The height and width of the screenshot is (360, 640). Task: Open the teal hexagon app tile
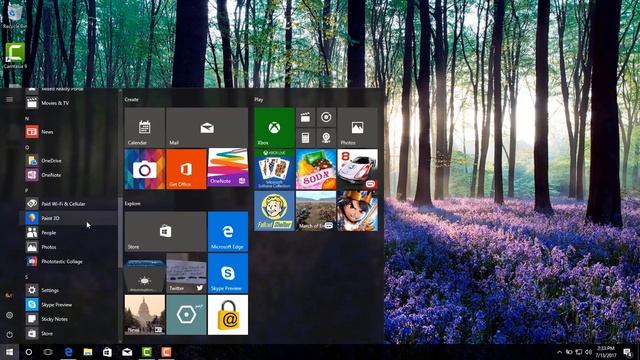pyautogui.click(x=186, y=315)
